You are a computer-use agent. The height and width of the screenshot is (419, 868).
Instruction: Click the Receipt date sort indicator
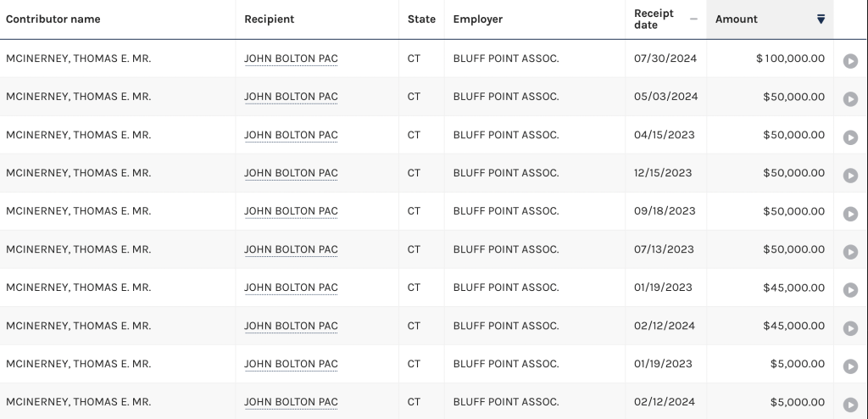[693, 20]
